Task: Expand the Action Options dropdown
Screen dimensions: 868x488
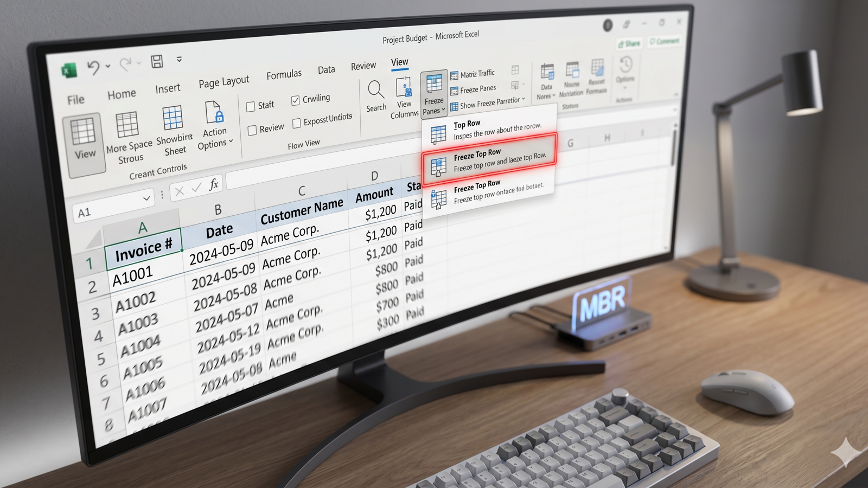Action: (x=231, y=142)
